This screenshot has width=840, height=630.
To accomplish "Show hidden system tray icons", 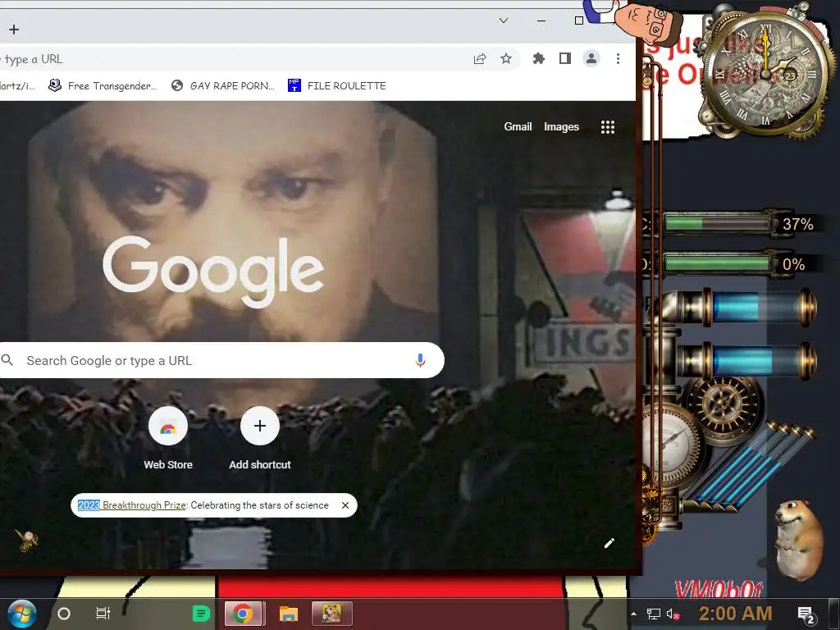I will 634,614.
